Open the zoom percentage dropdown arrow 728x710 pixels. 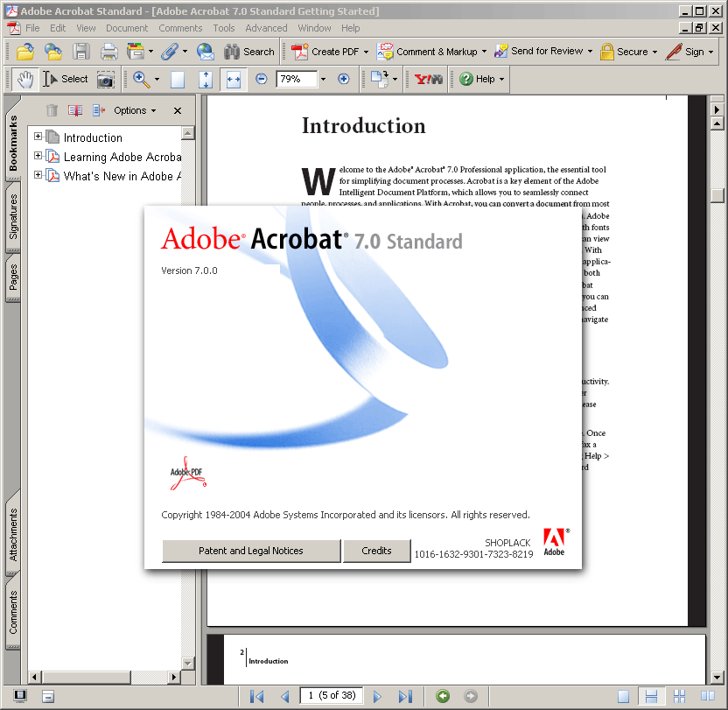pos(323,80)
